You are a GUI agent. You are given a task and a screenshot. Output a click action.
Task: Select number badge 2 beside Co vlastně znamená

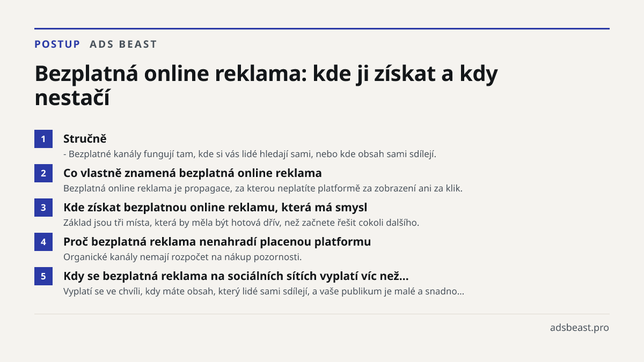pos(43,173)
